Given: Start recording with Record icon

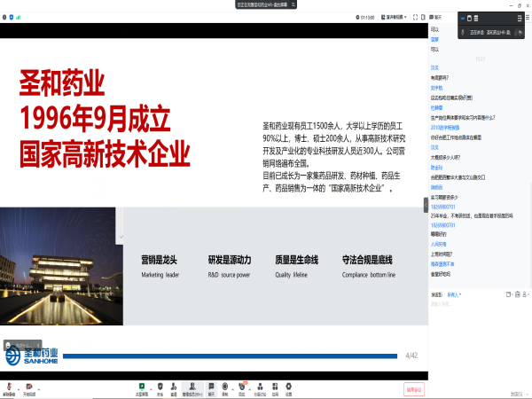Looking at the screenshot, I should point(224,389).
